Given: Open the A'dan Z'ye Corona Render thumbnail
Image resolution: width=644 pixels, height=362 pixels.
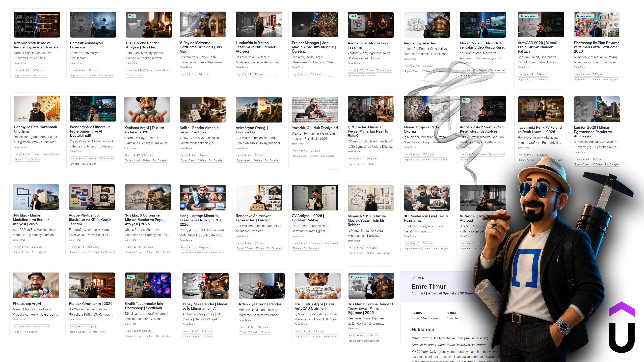Looking at the screenshot, I should [x=262, y=286].
